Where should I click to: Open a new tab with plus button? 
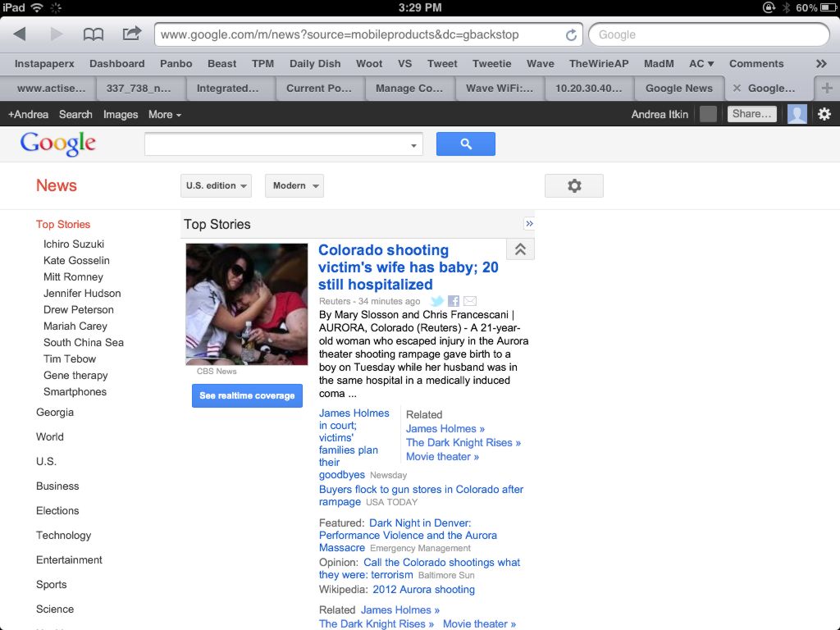coord(827,88)
